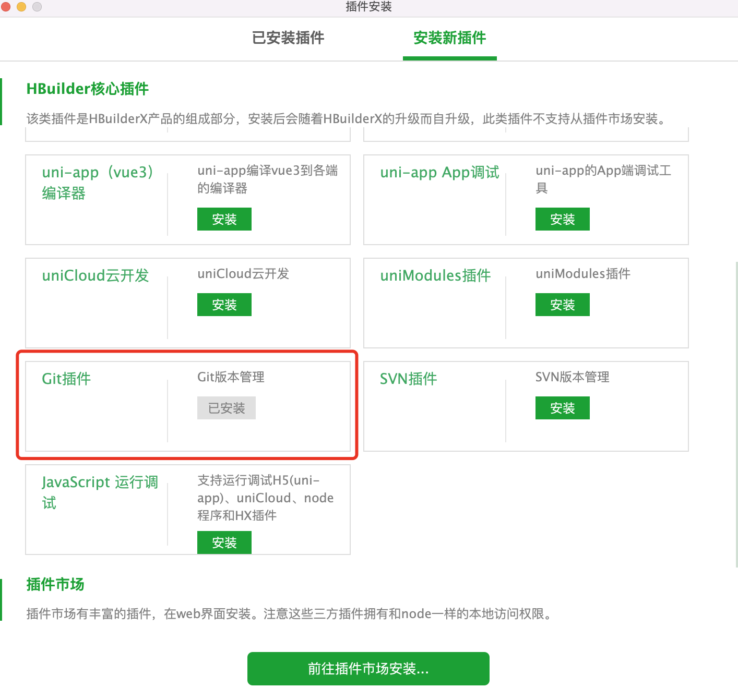Minimize the 插件安装 window
Screen dimensions: 738x700
pos(21,7)
